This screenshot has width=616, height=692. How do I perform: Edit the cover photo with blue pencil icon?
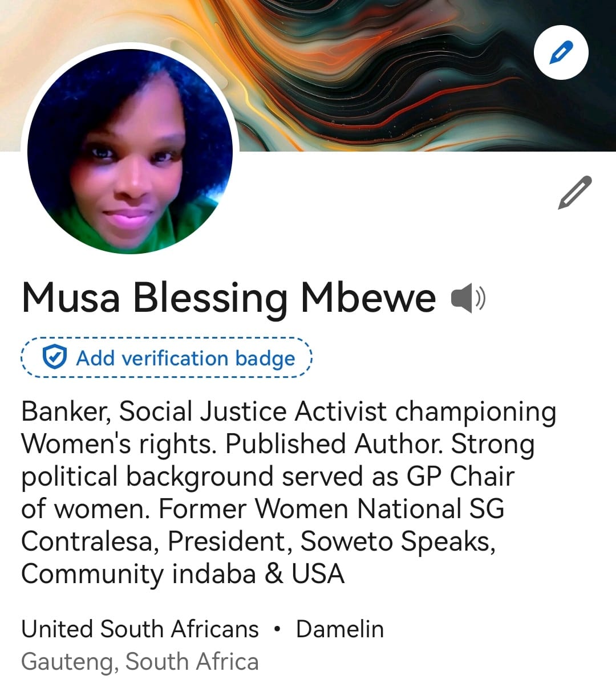click(x=561, y=52)
